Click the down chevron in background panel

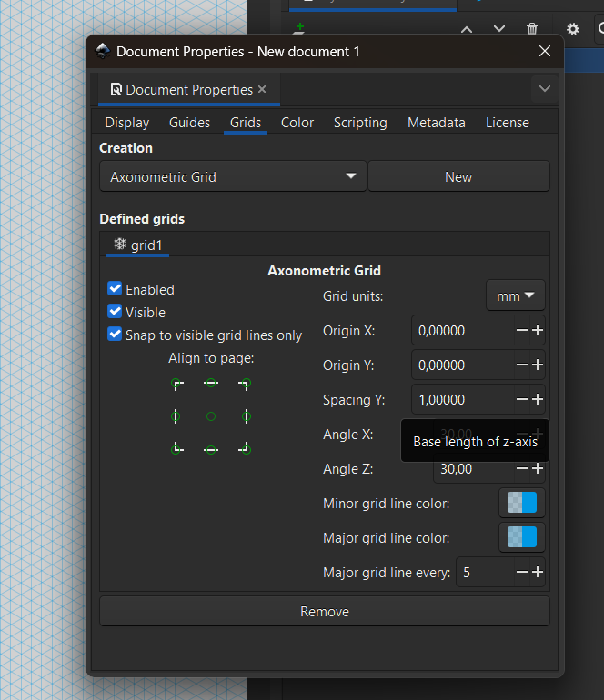click(499, 29)
